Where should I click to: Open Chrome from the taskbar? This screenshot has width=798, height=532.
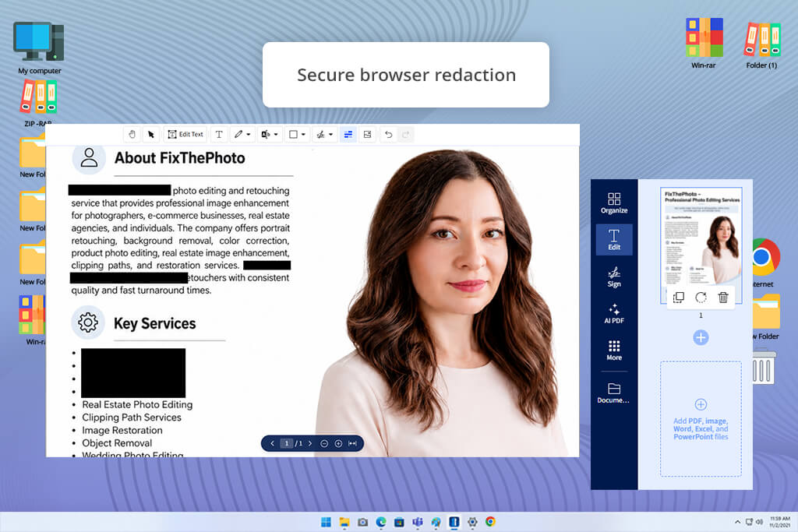[x=491, y=522]
